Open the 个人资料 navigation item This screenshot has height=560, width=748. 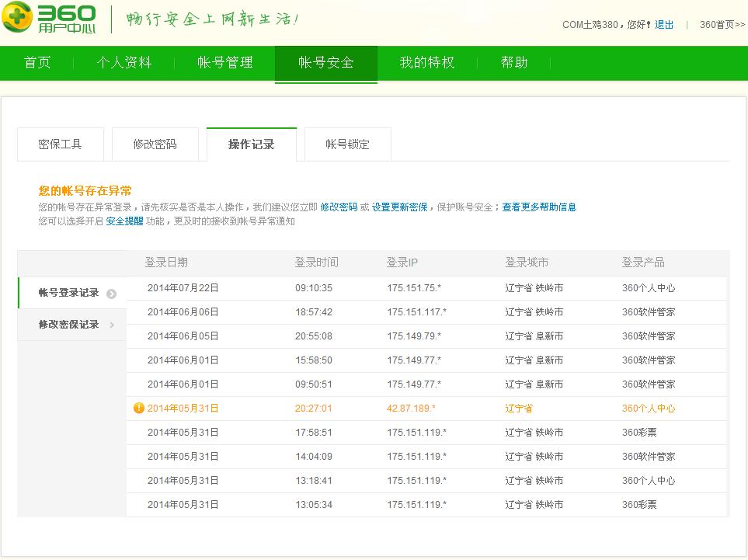[x=124, y=62]
